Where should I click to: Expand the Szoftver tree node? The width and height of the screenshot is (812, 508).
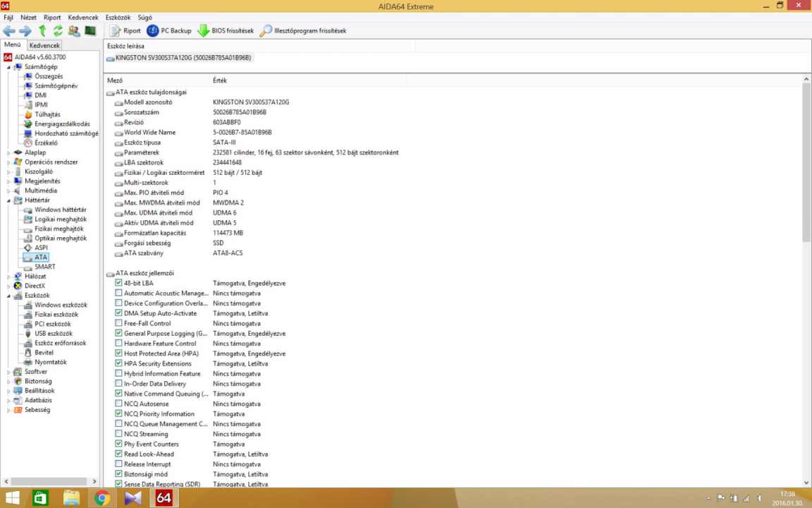[8, 373]
